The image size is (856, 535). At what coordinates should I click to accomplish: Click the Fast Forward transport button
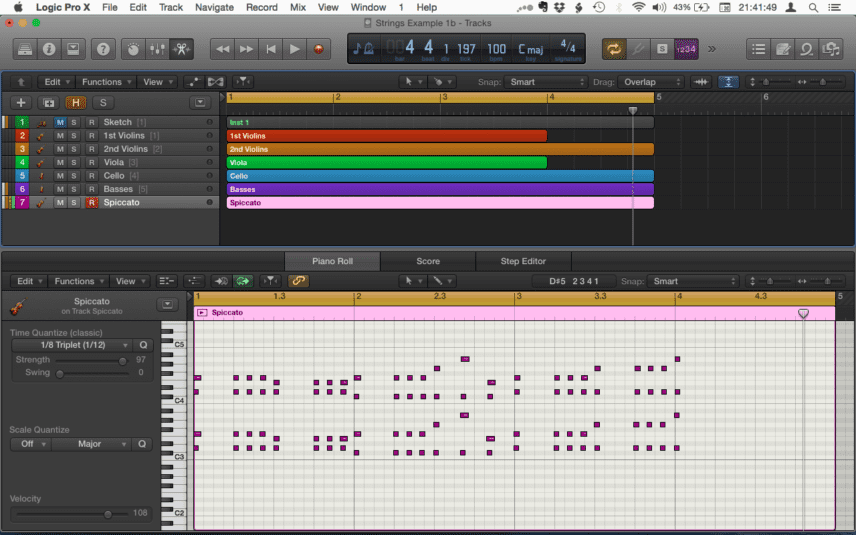coord(246,49)
